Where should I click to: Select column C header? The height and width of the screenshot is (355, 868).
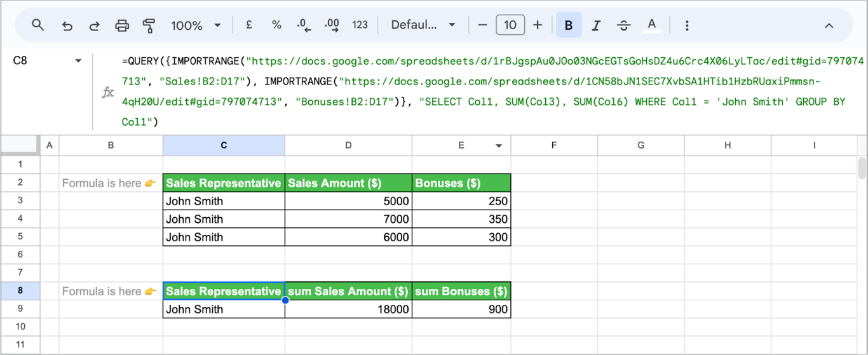(x=224, y=145)
